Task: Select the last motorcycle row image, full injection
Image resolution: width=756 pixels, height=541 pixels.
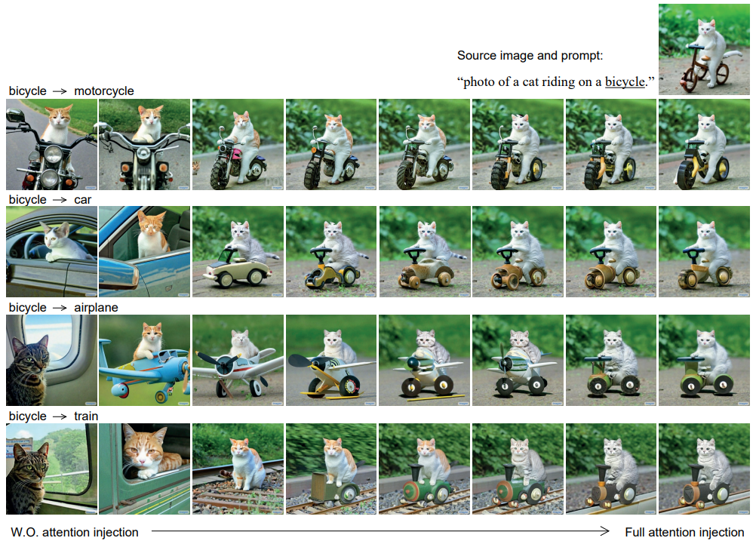Action: (704, 144)
